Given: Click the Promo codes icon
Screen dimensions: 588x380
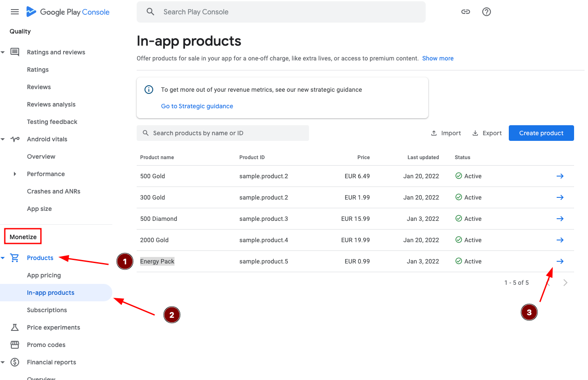Looking at the screenshot, I should (x=14, y=344).
